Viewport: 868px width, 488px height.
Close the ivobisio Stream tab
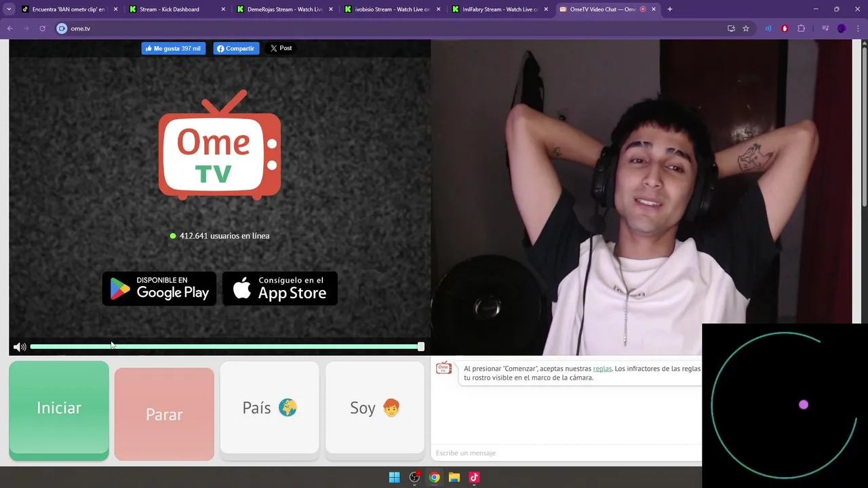tap(438, 9)
